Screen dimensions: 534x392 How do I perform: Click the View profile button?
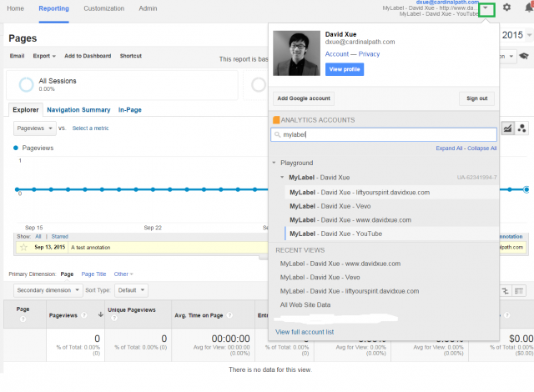point(345,69)
